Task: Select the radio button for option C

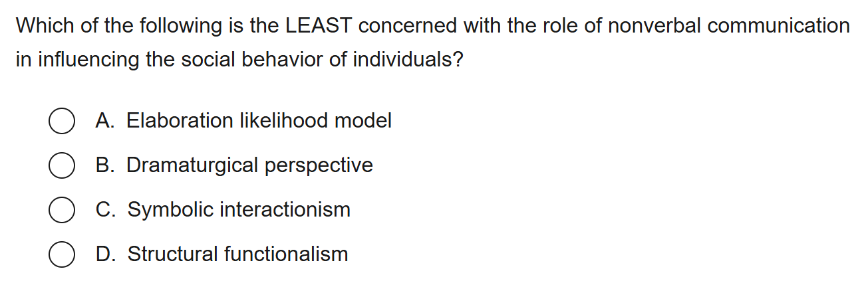Action: [61, 210]
